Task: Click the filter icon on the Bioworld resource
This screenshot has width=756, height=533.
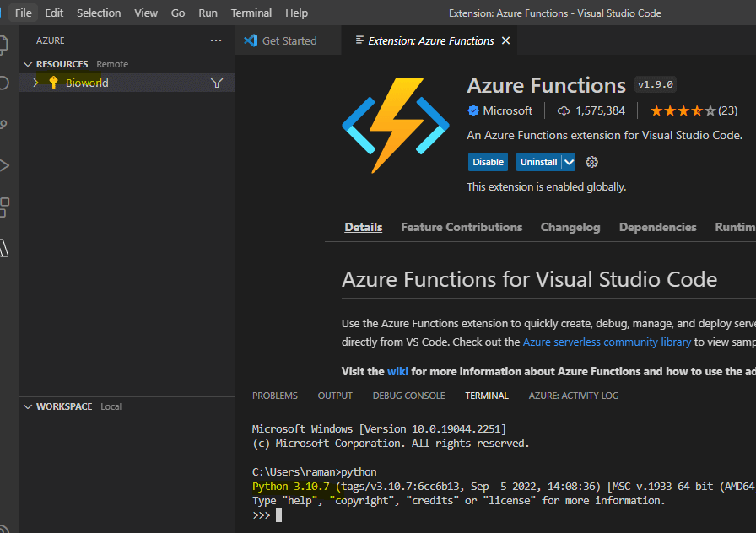Action: (217, 82)
